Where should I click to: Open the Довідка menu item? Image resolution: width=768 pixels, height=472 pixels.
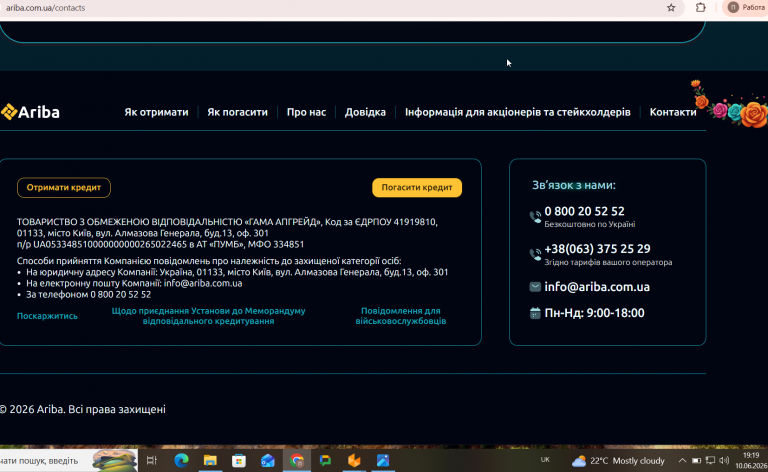click(x=365, y=112)
